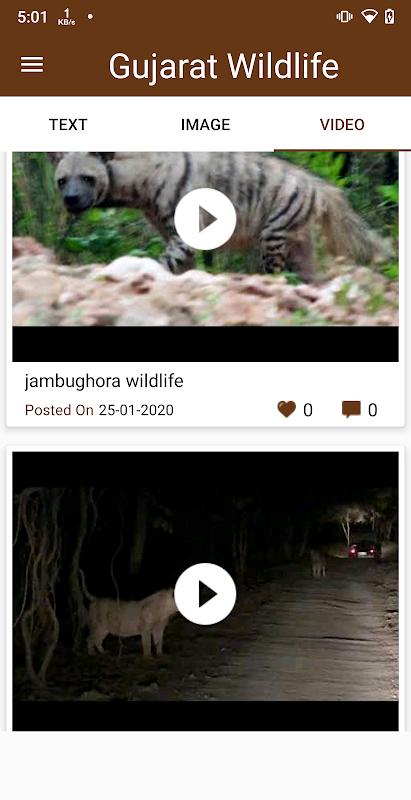Tap the Gujarat Wildlife header title

[x=224, y=66]
